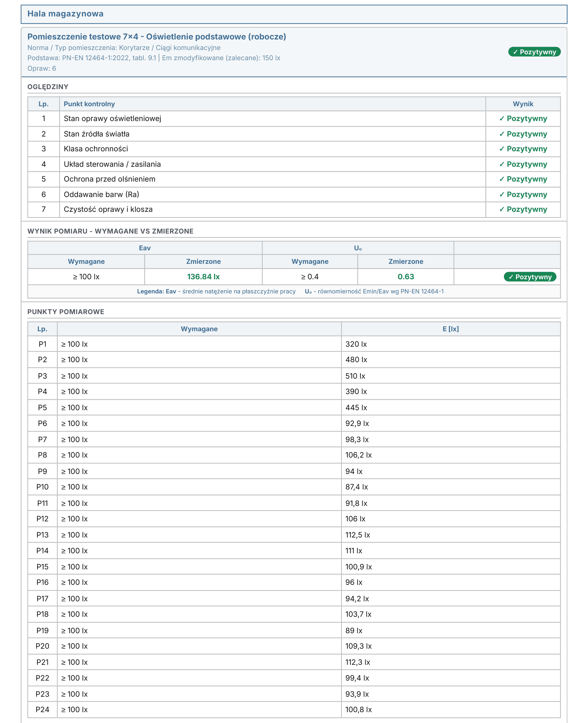Click the E [lx] column header
Screen dimensions: 588x723
(451, 329)
